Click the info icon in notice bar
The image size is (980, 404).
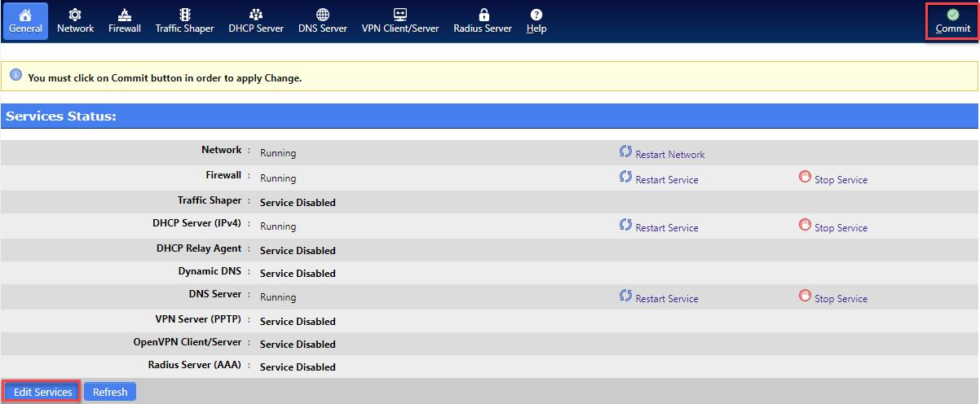[x=15, y=75]
